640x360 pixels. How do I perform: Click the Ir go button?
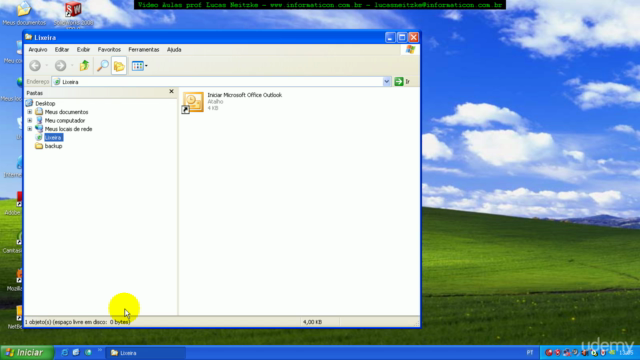[x=402, y=82]
